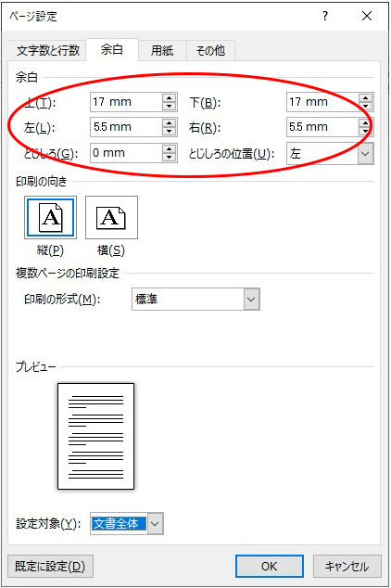Image resolution: width=391 pixels, height=588 pixels.
Task: Decrease the top margin 上(T) spinner
Action: coord(170,107)
